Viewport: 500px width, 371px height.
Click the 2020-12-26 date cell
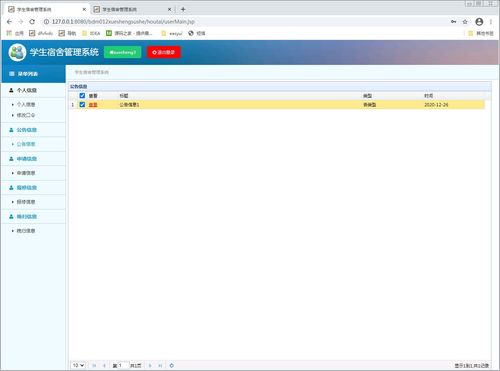click(x=436, y=105)
